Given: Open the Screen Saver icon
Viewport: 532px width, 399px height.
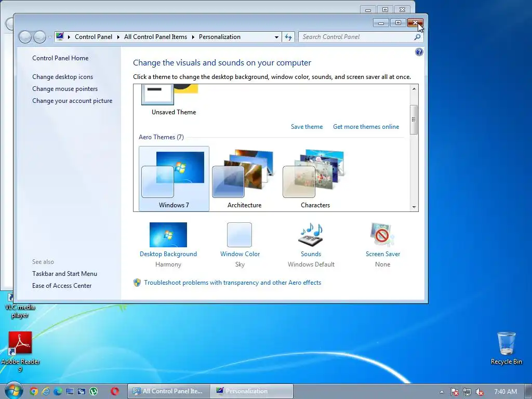Looking at the screenshot, I should 382,234.
